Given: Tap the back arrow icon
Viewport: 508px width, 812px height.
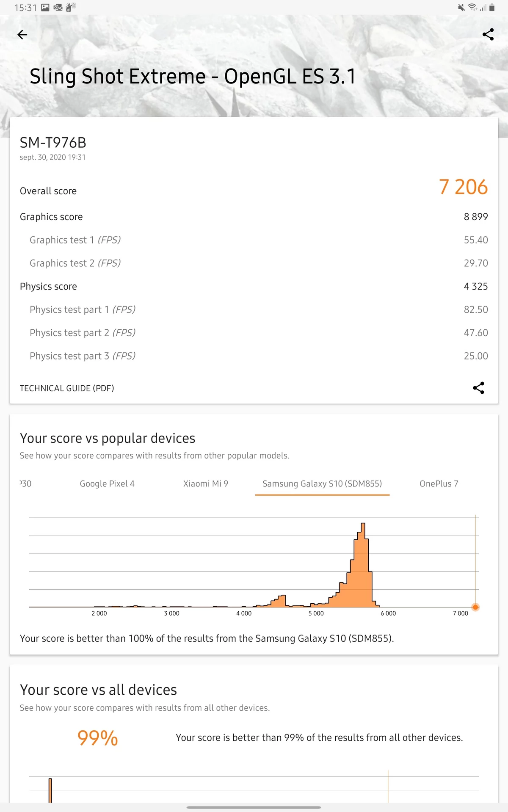Looking at the screenshot, I should 22,35.
